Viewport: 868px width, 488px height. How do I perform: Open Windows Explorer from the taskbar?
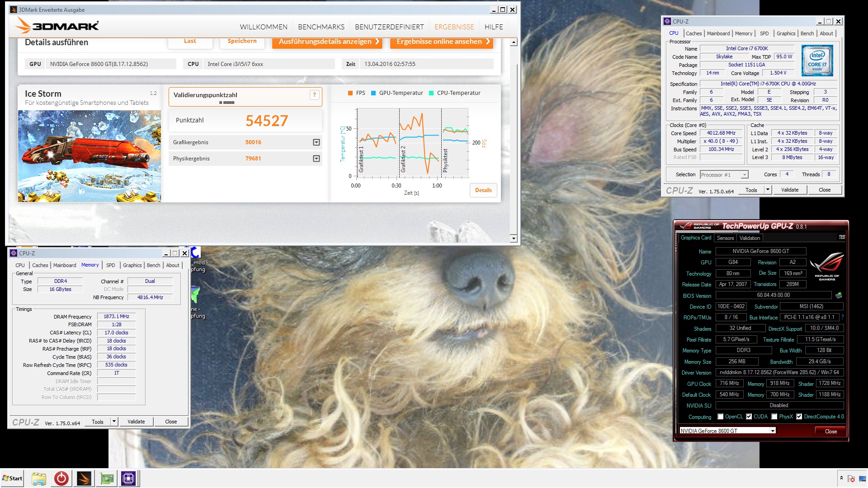(x=39, y=479)
